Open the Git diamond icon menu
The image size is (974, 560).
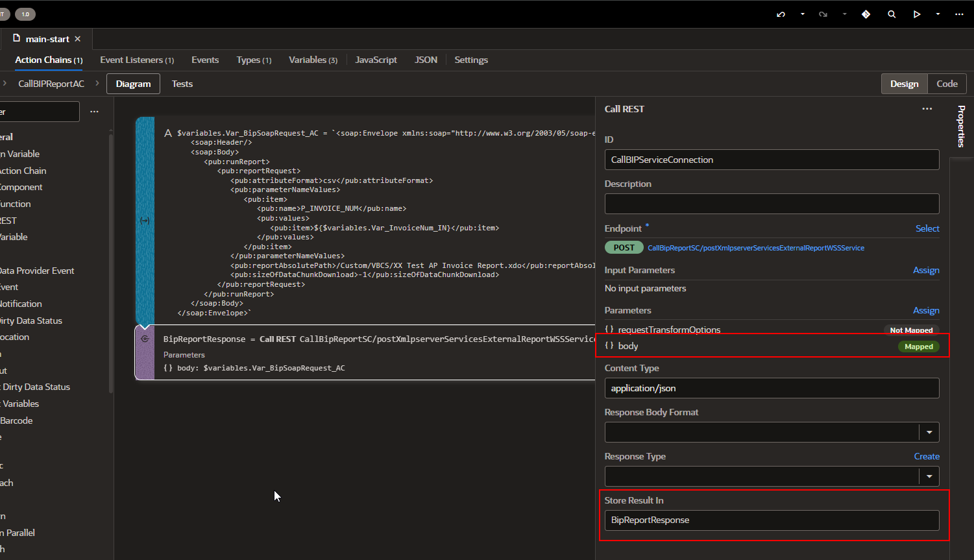[866, 14]
